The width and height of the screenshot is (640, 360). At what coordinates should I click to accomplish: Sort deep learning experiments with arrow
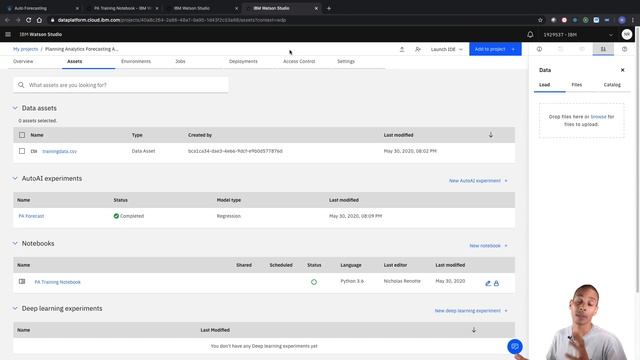473,330
